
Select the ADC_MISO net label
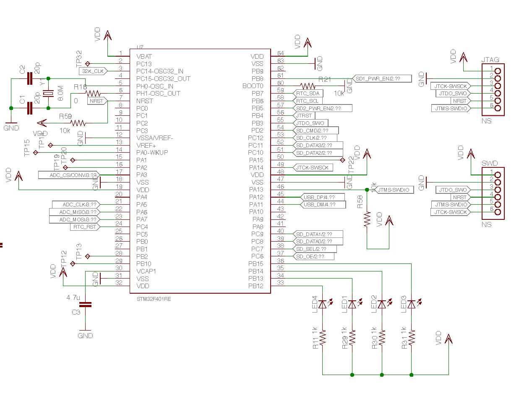(75, 212)
